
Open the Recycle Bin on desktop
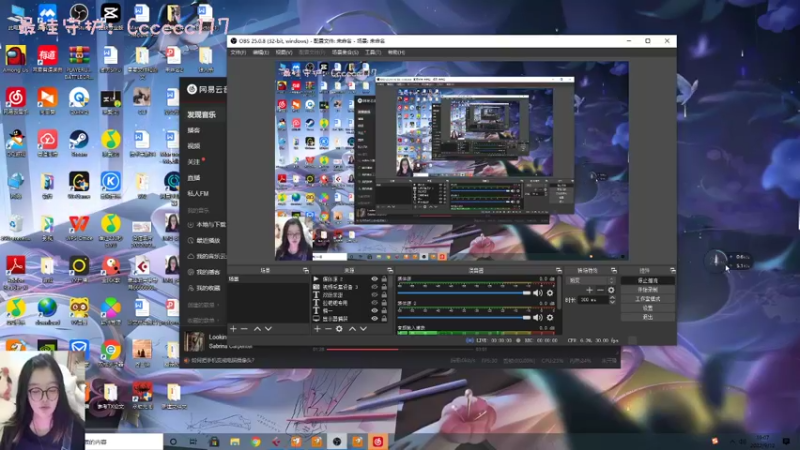click(x=16, y=228)
